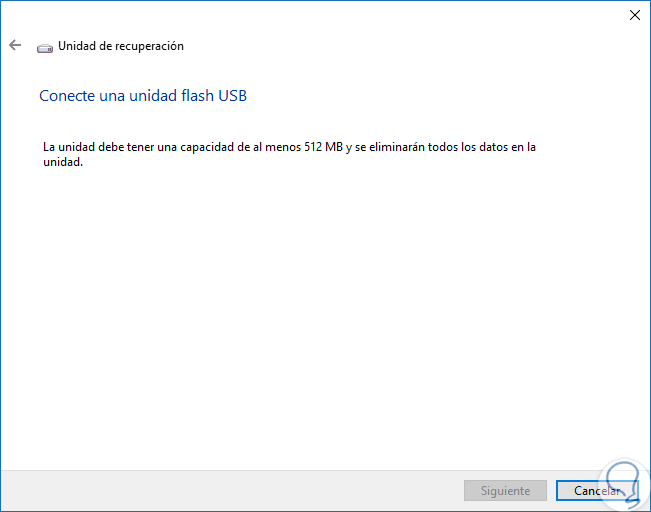This screenshot has width=651, height=512.
Task: Click the word "Conecte" in the heading
Action: (64, 96)
